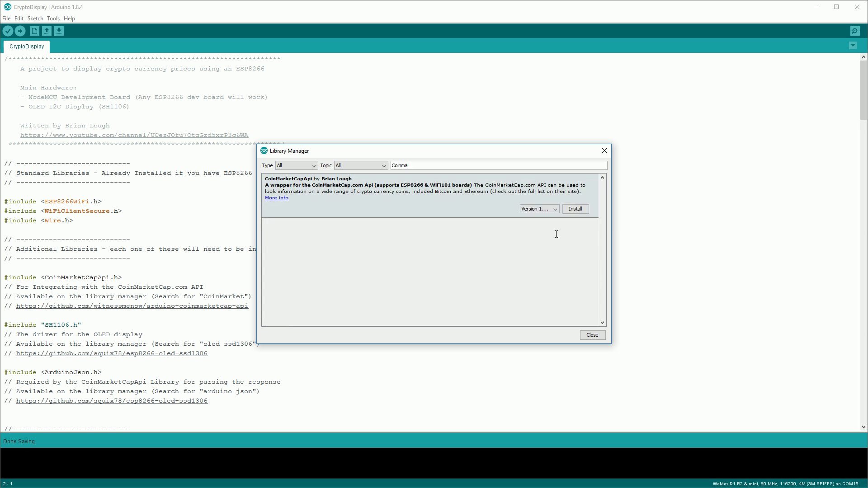The image size is (868, 488).
Task: Click the Verify sketch checkmark icon
Action: pos(8,31)
